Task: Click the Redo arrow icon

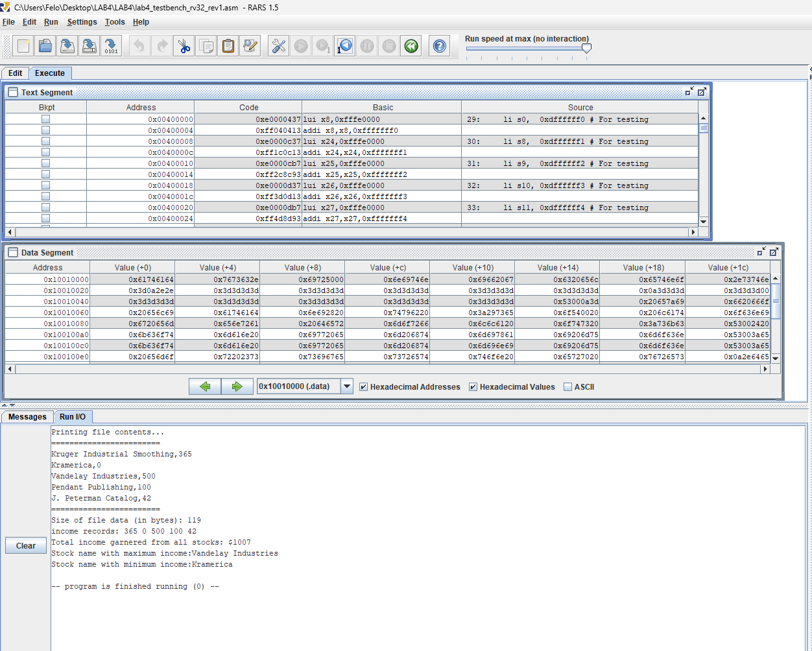Action: pos(161,46)
